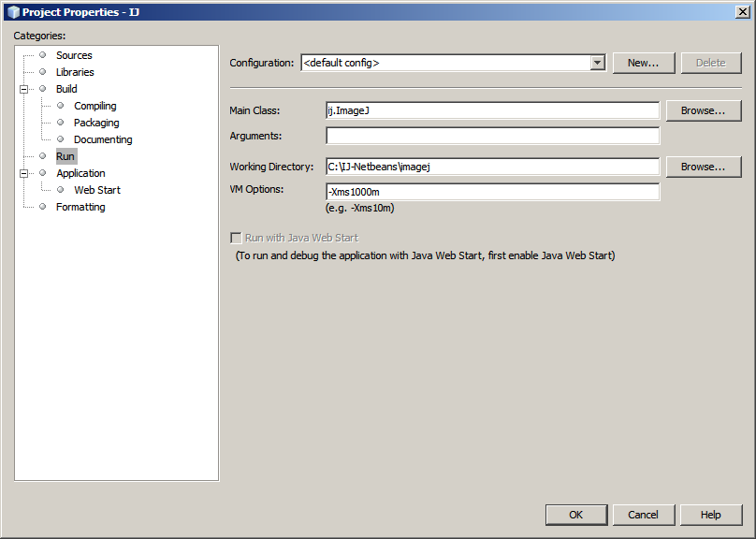The height and width of the screenshot is (539, 756).
Task: Select the Web Start category
Action: tap(97, 190)
